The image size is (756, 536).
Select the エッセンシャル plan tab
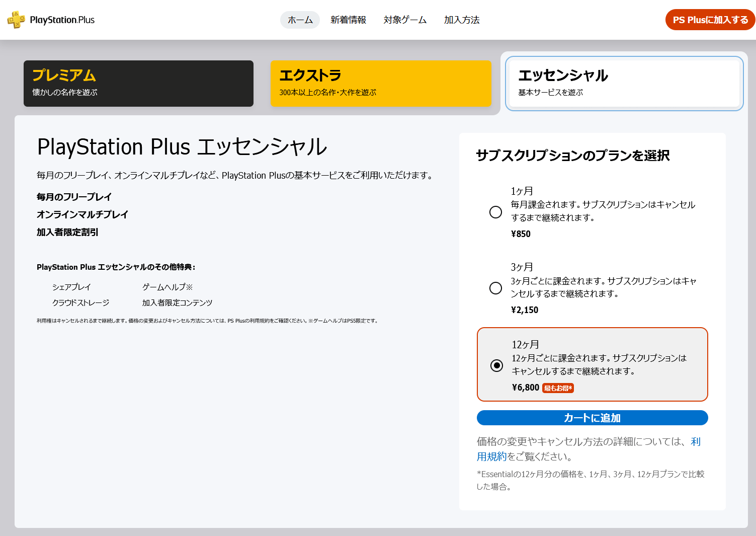[x=624, y=84]
